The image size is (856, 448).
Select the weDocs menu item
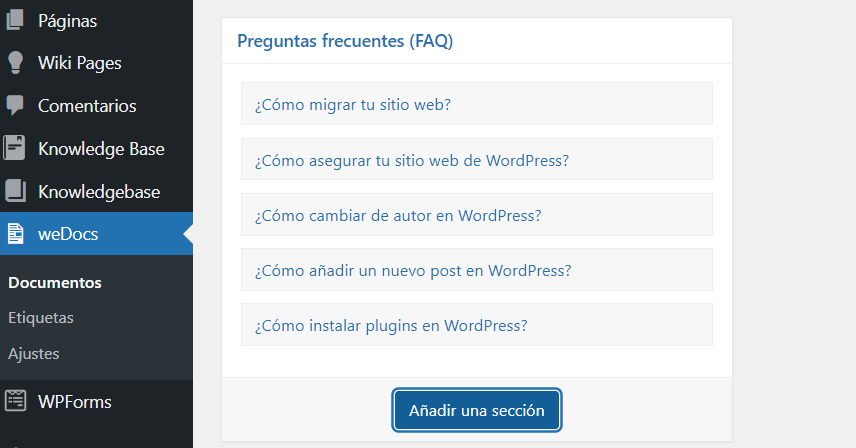(96, 234)
